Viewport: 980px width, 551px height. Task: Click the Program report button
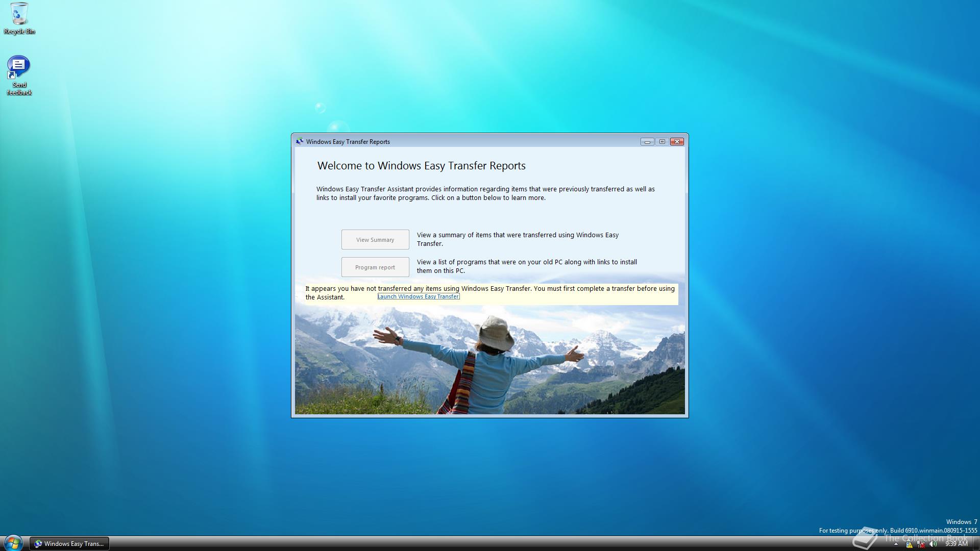[x=375, y=267]
